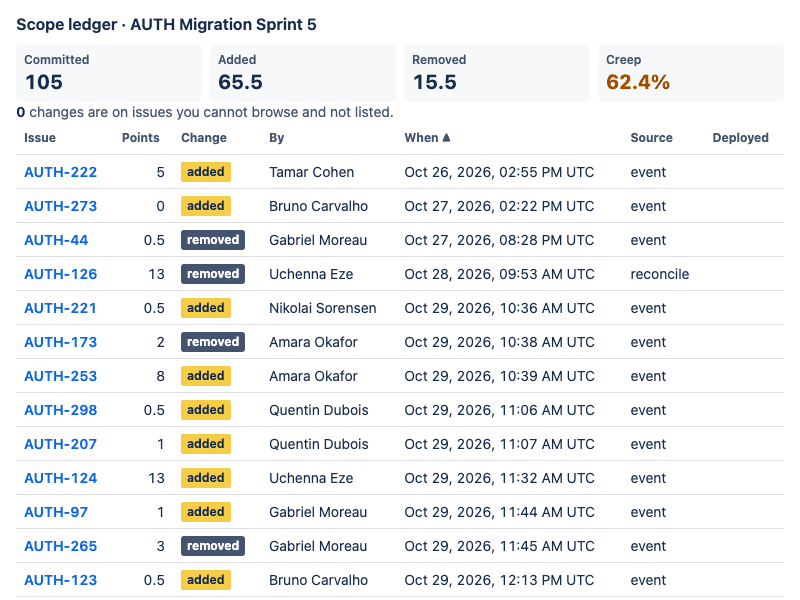
Task: Open issue AUTH-126 link
Action: pos(60,274)
